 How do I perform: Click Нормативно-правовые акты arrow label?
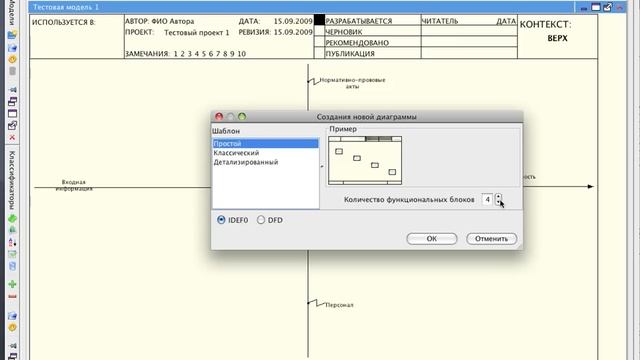pos(352,83)
